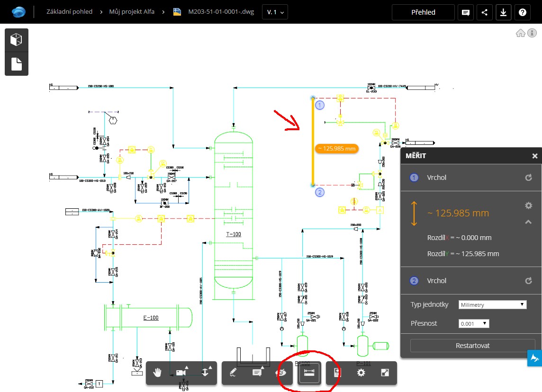Open the comments tool in bottom toolbar
Screen dimensions: 542x392
[x=257, y=372]
